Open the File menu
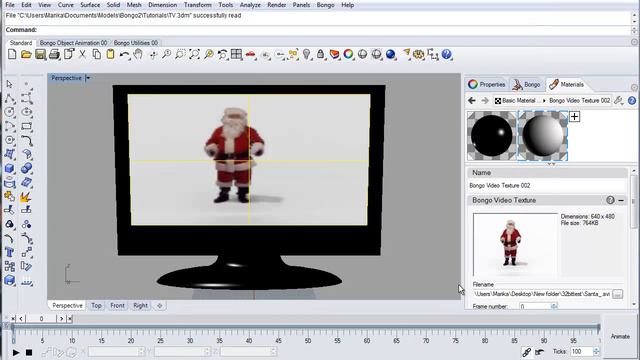Viewport: 640px width, 360px height. [10, 5]
